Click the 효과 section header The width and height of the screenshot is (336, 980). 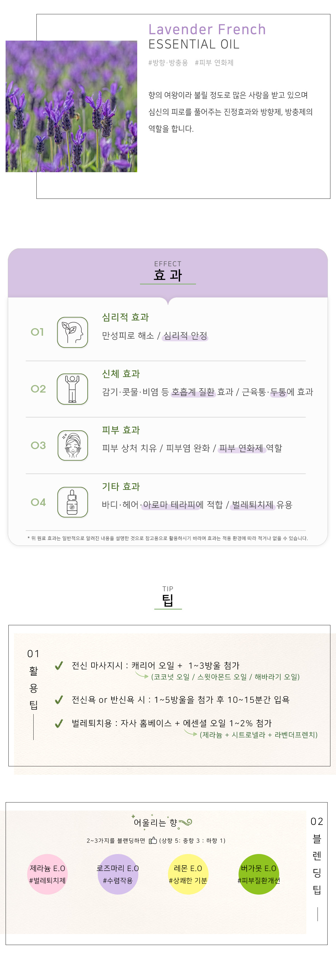[168, 275]
